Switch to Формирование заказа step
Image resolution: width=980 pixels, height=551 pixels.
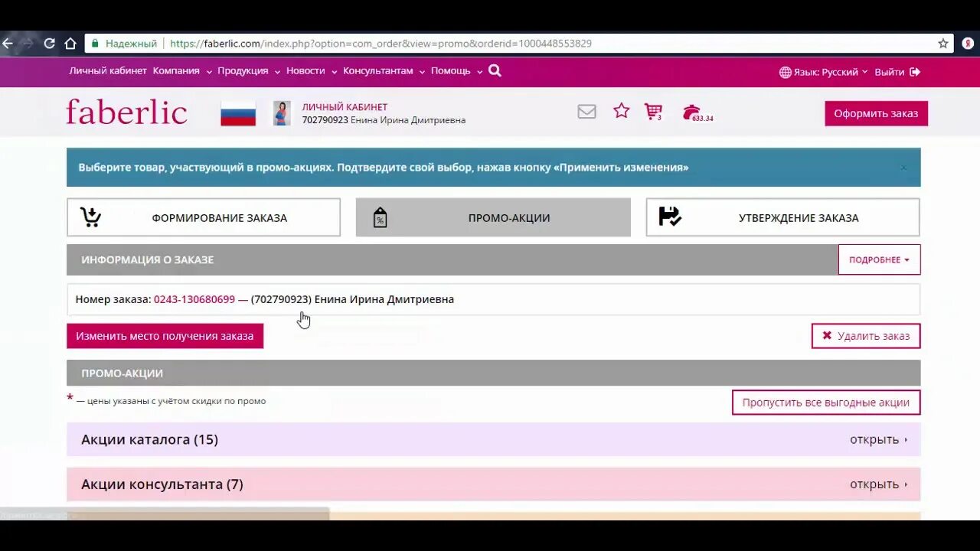point(204,217)
